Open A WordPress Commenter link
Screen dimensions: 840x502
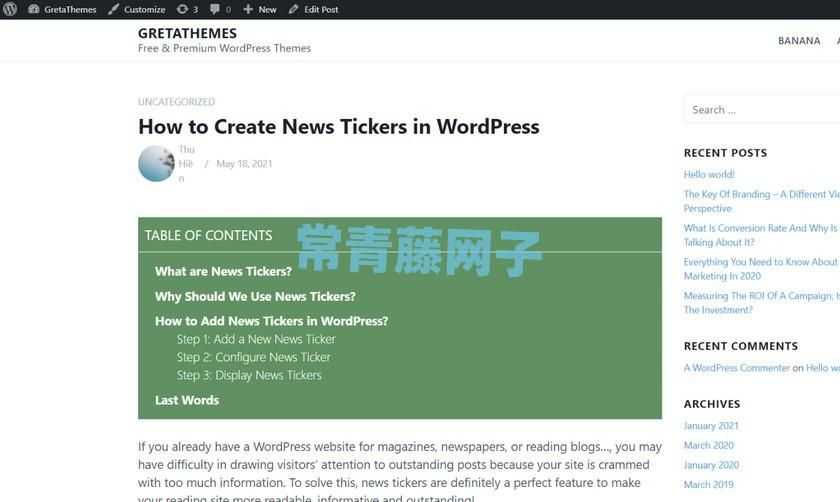(x=737, y=368)
